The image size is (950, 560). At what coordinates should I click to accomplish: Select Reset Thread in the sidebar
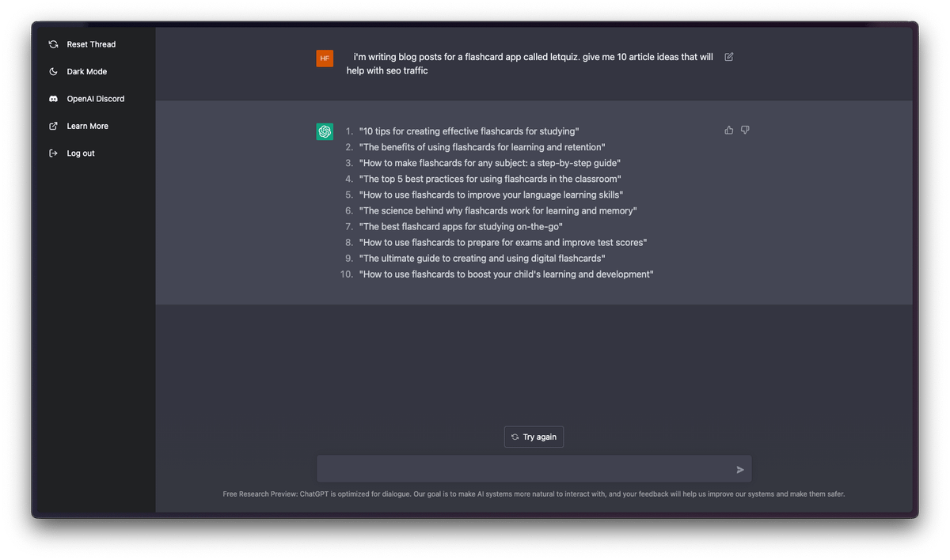click(x=91, y=44)
